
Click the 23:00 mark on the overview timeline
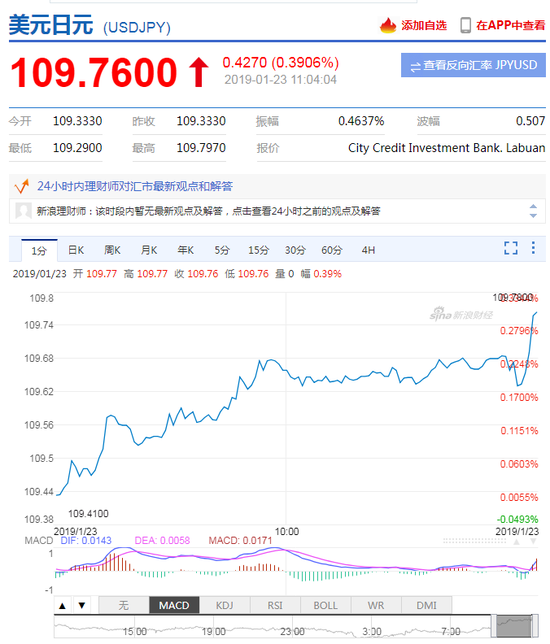(x=292, y=631)
